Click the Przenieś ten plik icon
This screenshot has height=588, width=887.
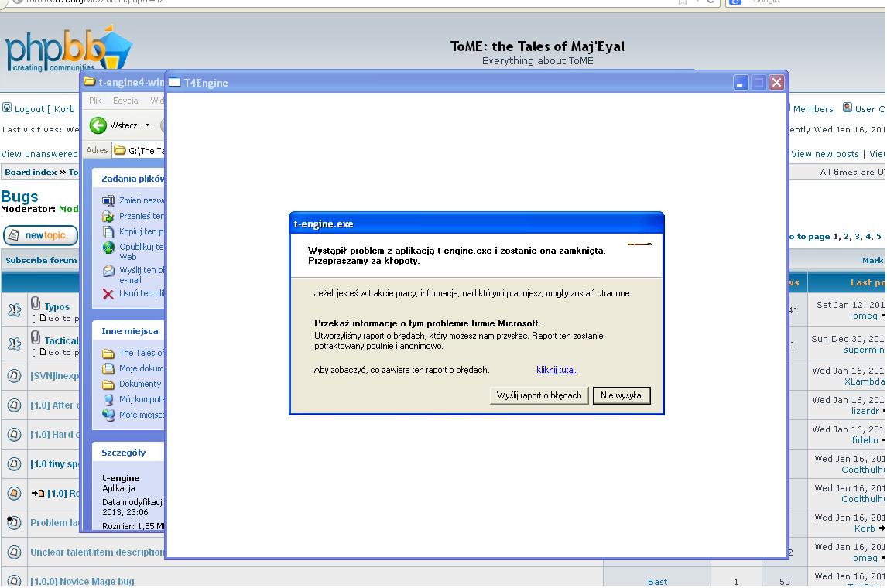click(108, 216)
